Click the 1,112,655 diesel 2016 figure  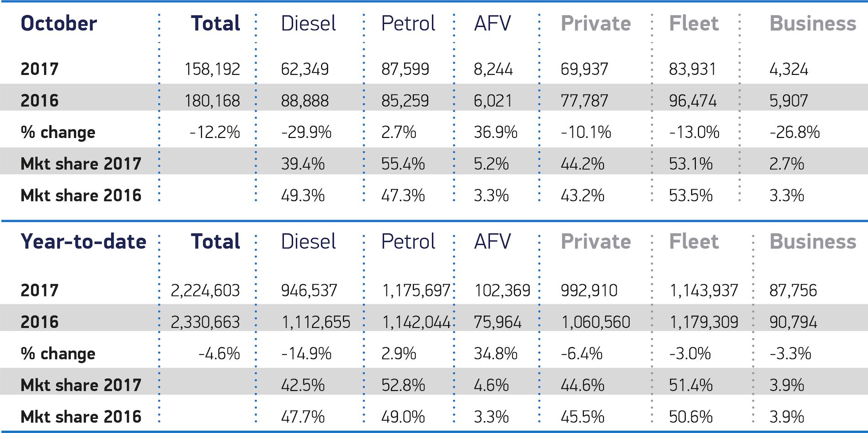pos(316,322)
